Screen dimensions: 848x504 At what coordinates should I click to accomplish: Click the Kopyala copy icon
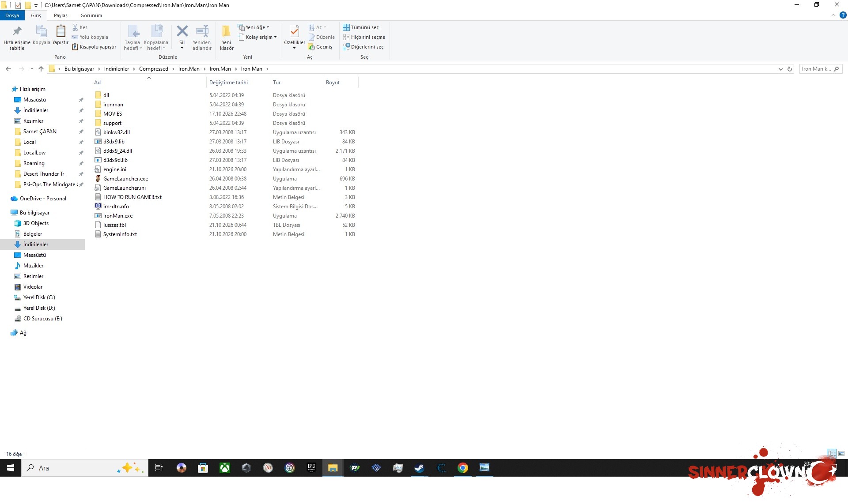tap(41, 32)
